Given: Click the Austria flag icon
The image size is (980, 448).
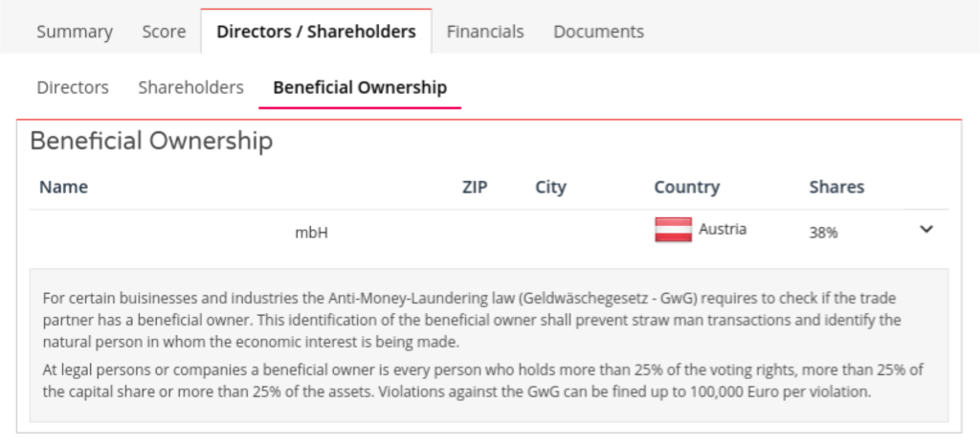Looking at the screenshot, I should tap(673, 230).
